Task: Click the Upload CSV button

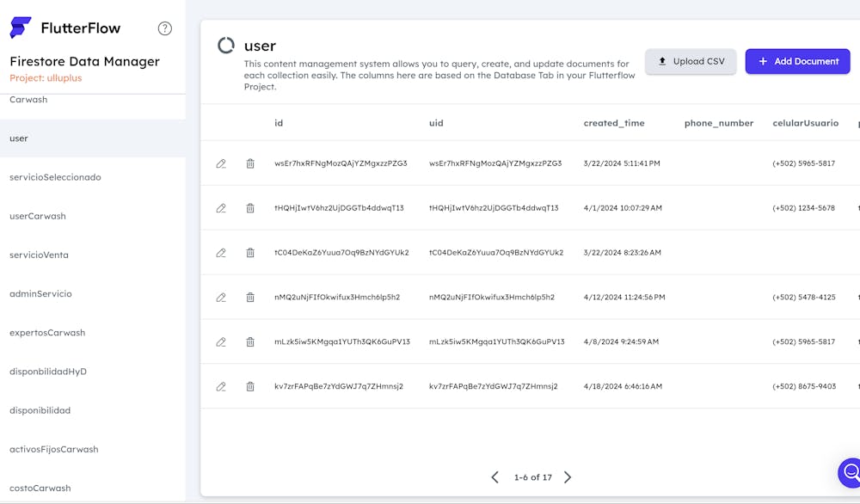Action: pos(691,62)
